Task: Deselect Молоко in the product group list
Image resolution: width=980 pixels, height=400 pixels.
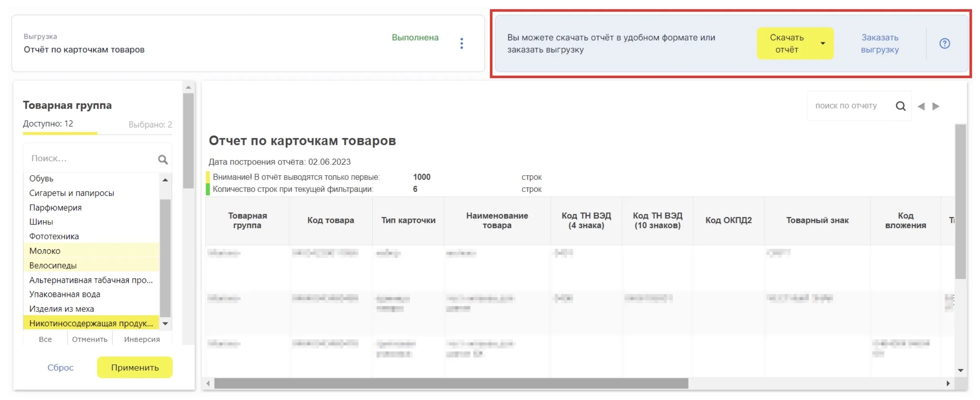Action: (x=45, y=251)
